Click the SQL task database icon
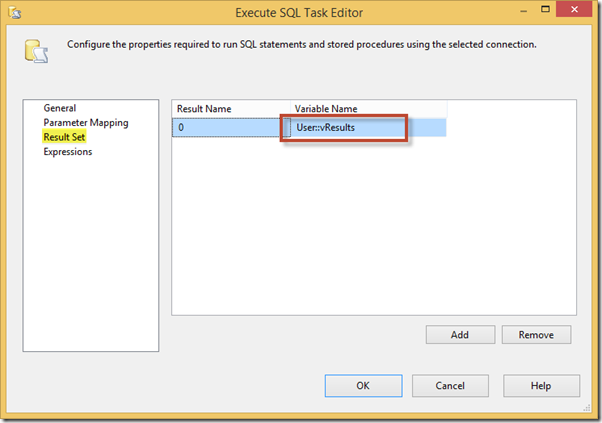The width and height of the screenshot is (602, 423). [33, 52]
